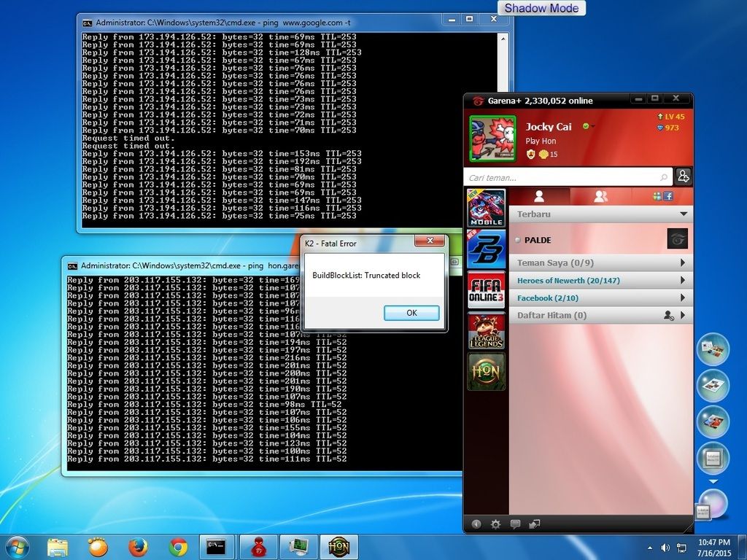This screenshot has width=747, height=560.
Task: Click OK in the K2 Fatal Error dialog
Action: point(411,313)
